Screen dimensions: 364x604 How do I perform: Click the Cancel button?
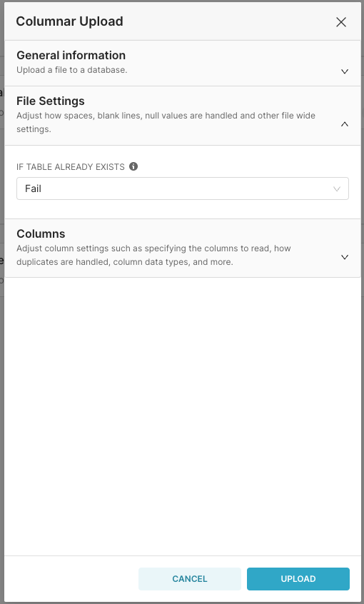[x=190, y=578]
